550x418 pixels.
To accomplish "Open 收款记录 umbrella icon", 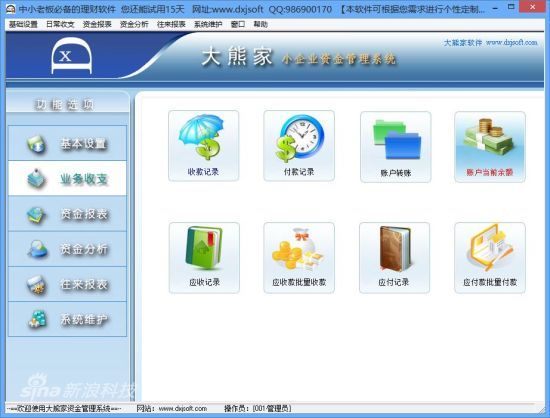I will coord(203,146).
